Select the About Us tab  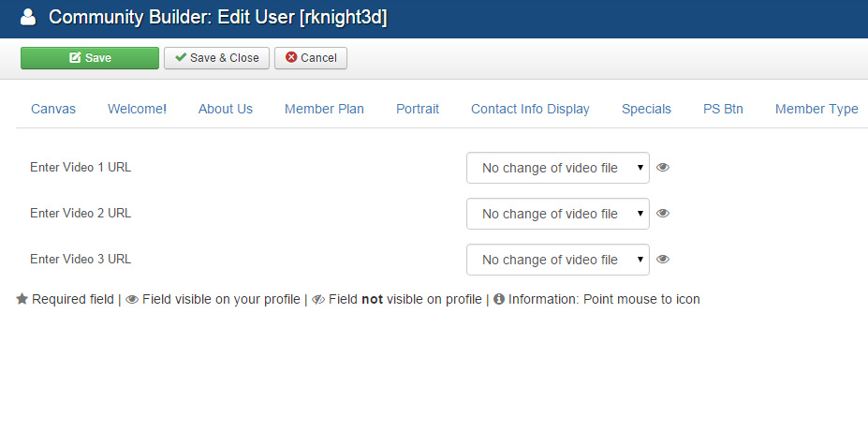[226, 109]
